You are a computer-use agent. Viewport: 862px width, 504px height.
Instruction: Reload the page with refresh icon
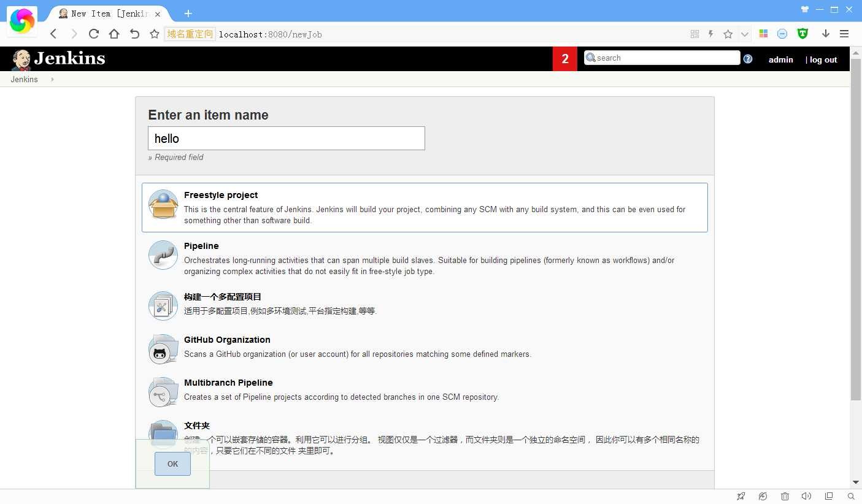94,34
